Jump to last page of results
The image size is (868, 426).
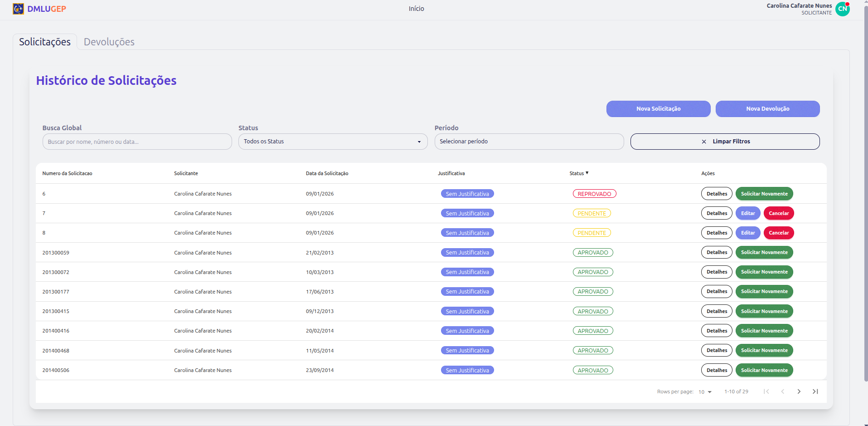pyautogui.click(x=815, y=392)
